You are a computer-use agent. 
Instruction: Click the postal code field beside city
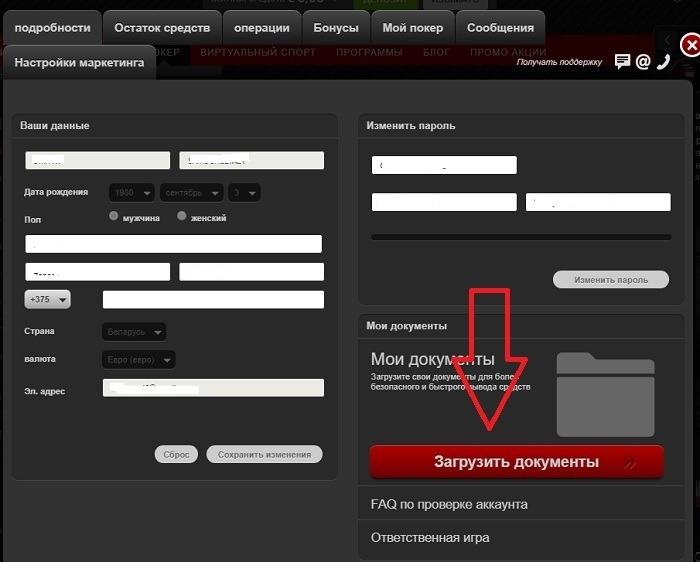coord(251,272)
